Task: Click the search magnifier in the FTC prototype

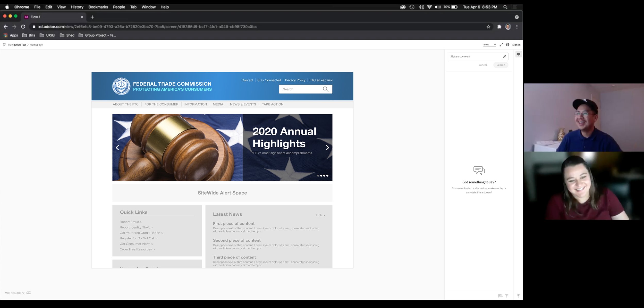Action: (325, 89)
